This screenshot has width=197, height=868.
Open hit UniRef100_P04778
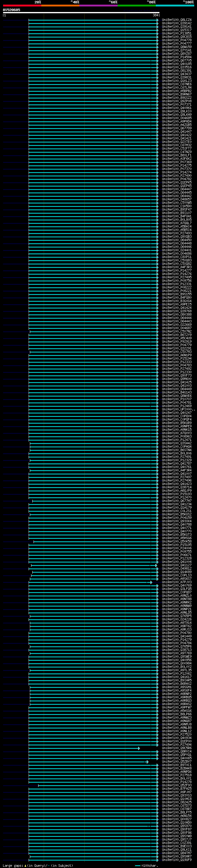click(x=176, y=40)
